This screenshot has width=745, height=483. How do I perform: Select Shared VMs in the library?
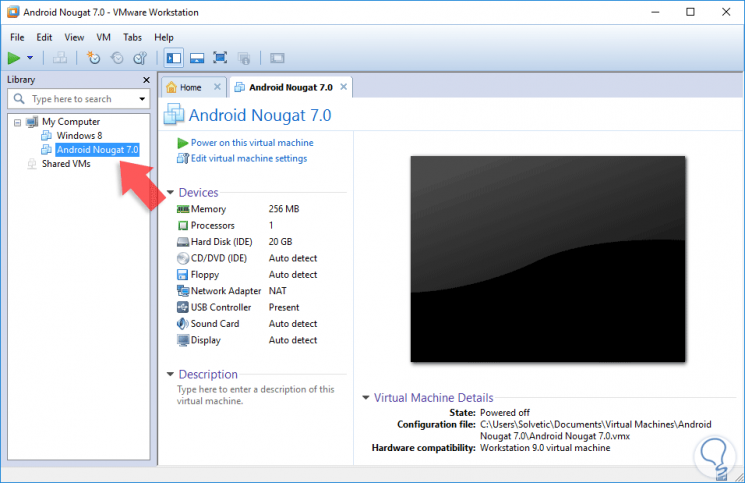66,164
